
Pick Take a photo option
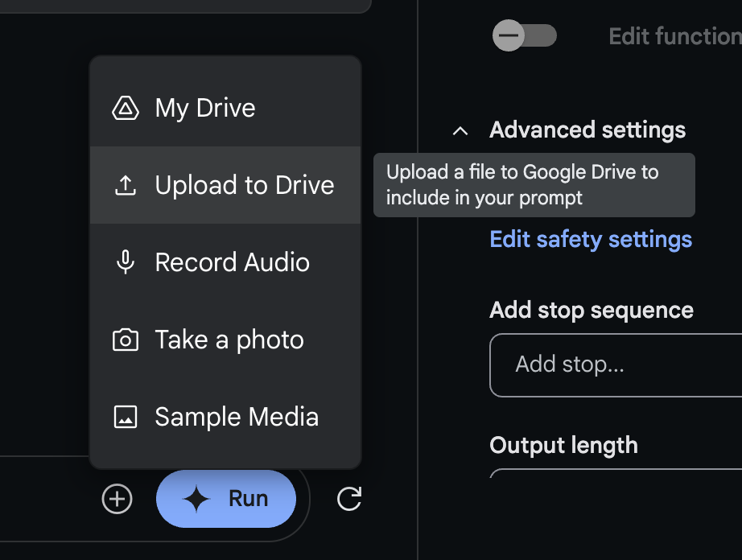tap(225, 340)
